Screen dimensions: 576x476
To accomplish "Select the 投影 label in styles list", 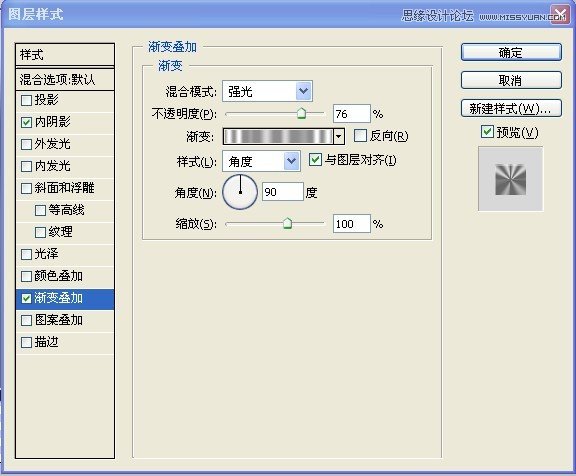I will [47, 100].
